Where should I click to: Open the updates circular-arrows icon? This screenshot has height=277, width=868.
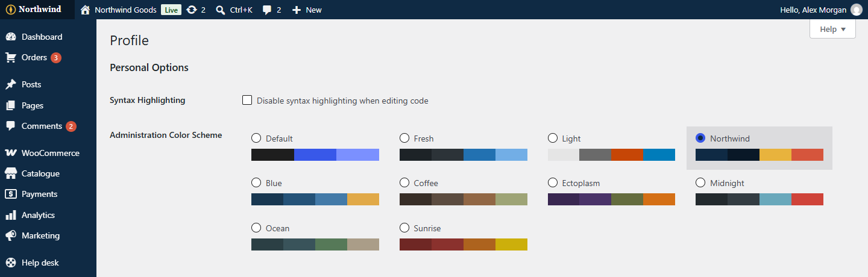pyautogui.click(x=192, y=10)
